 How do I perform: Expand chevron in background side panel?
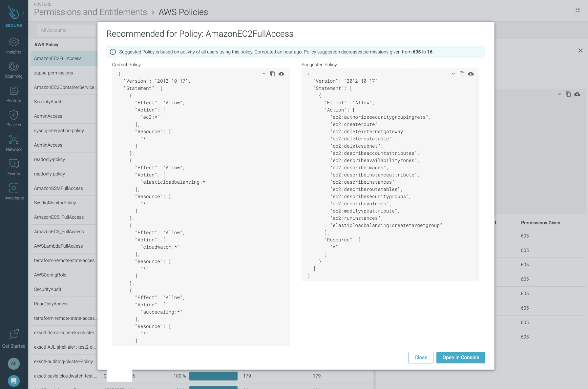[560, 94]
